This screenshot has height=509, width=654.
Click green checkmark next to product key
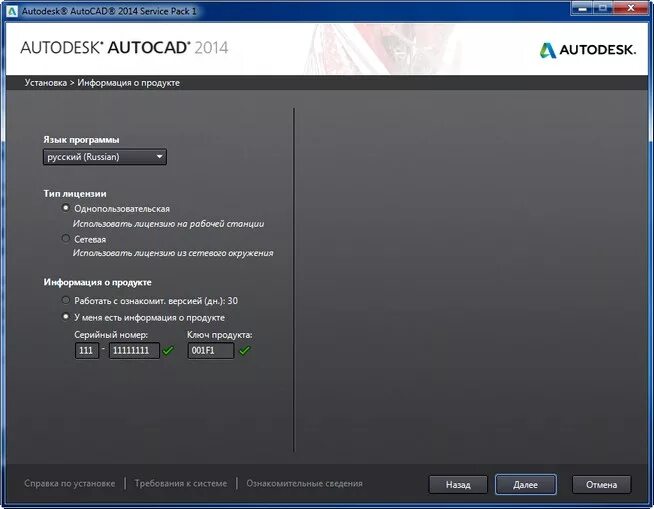[x=245, y=350]
